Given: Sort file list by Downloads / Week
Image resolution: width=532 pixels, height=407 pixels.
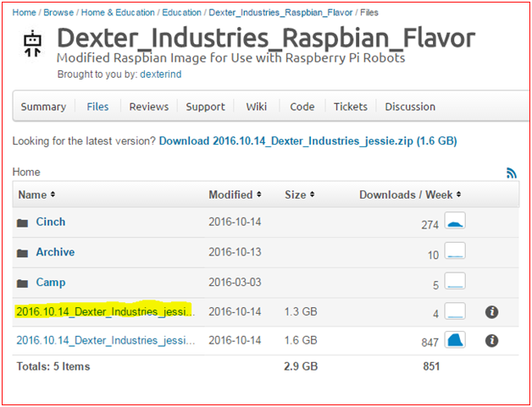Looking at the screenshot, I should tap(410, 195).
